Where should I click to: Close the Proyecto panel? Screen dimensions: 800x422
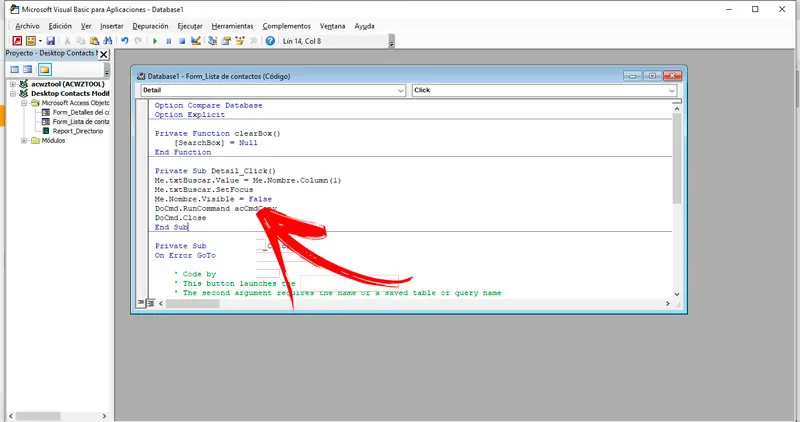(103, 54)
